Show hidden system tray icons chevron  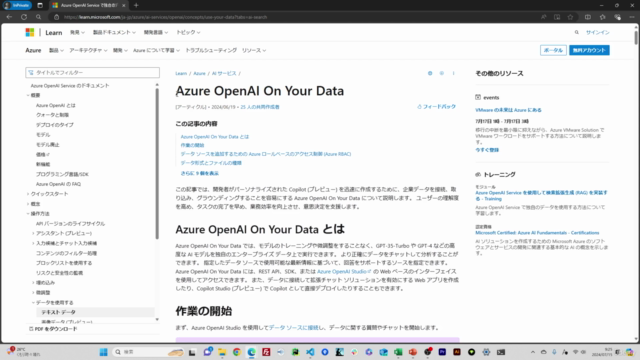[533, 352]
